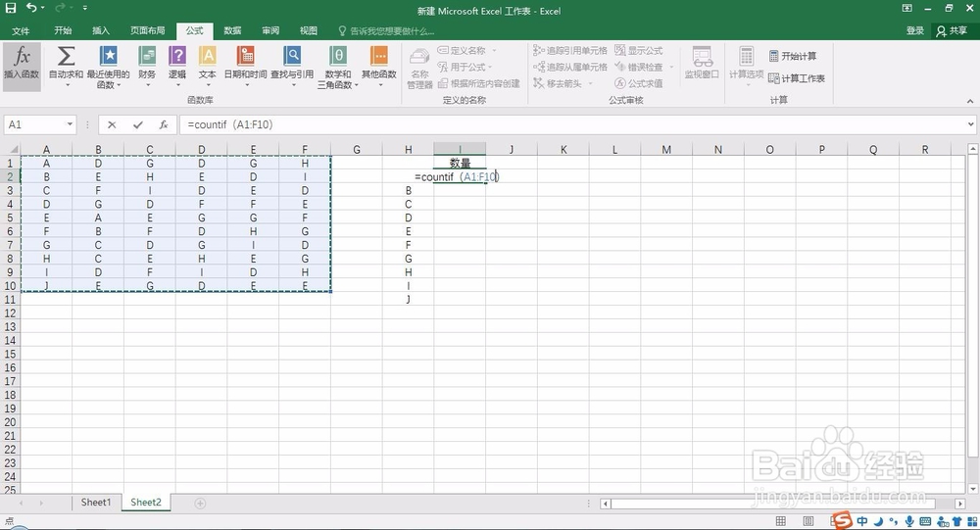Image resolution: width=980 pixels, height=530 pixels.
Task: Click the Save icon in quick access toolbar
Action: point(11,8)
